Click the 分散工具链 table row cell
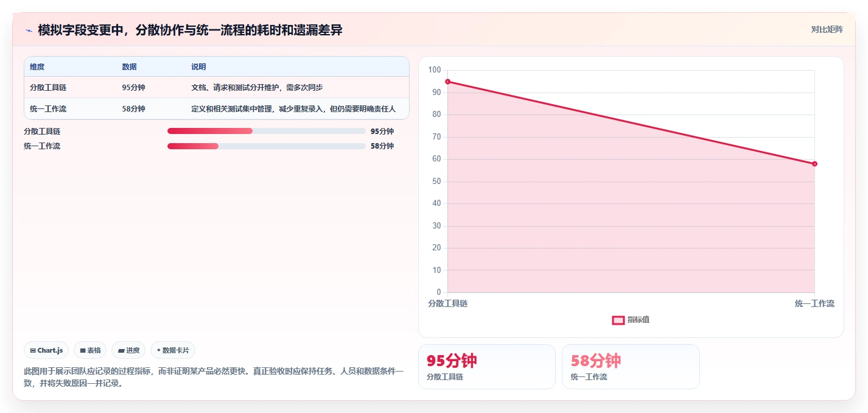 pos(48,88)
